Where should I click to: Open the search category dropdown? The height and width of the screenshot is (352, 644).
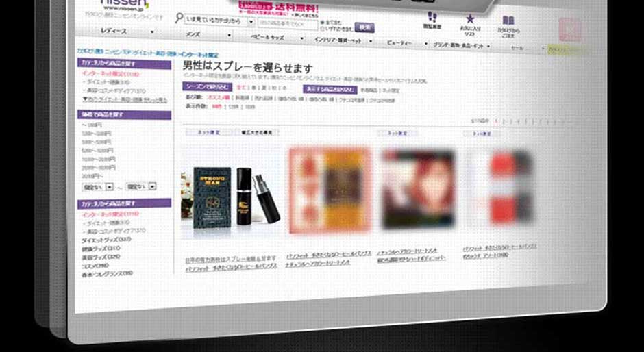pyautogui.click(x=219, y=20)
